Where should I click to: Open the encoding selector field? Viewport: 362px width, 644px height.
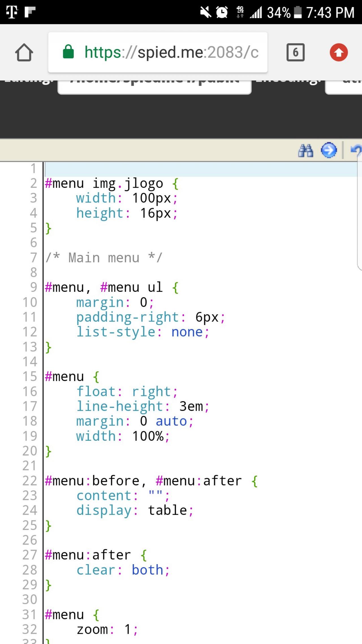pyautogui.click(x=344, y=86)
